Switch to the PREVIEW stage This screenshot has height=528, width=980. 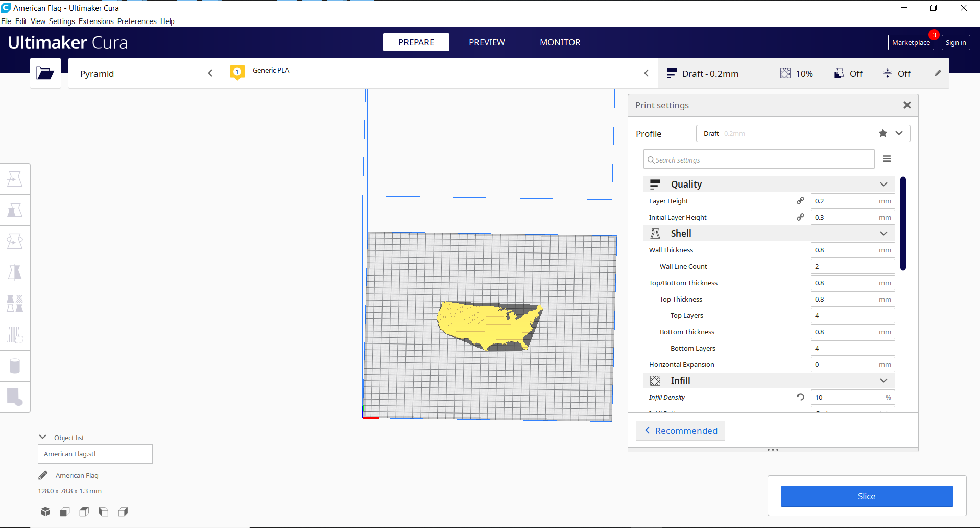487,42
